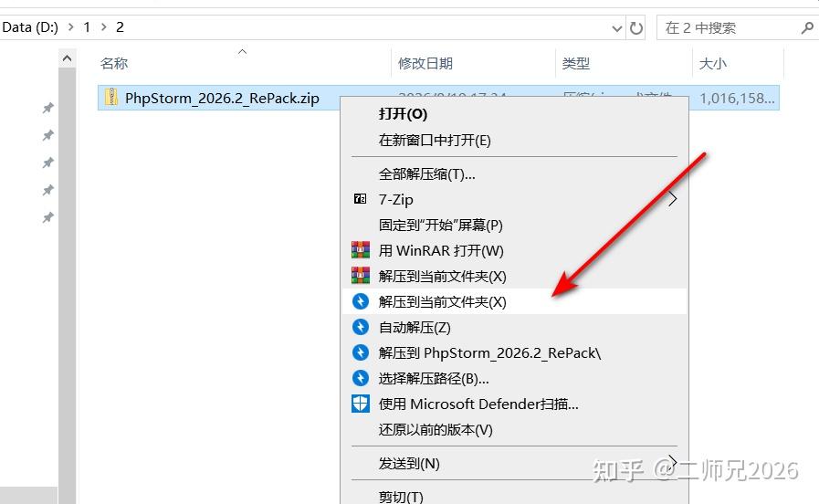819x504 pixels.
Task: Expand the 发送到(N) submenu arrow
Action: coord(673,462)
